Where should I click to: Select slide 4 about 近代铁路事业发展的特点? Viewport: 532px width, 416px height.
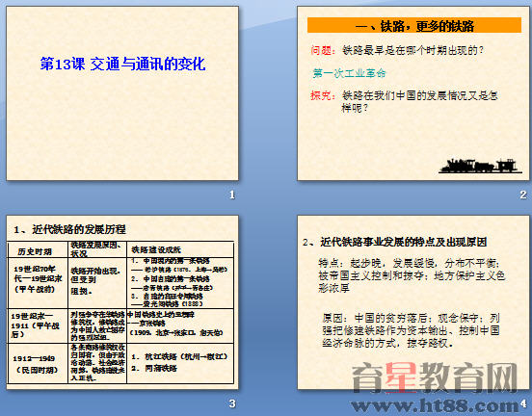click(413, 302)
